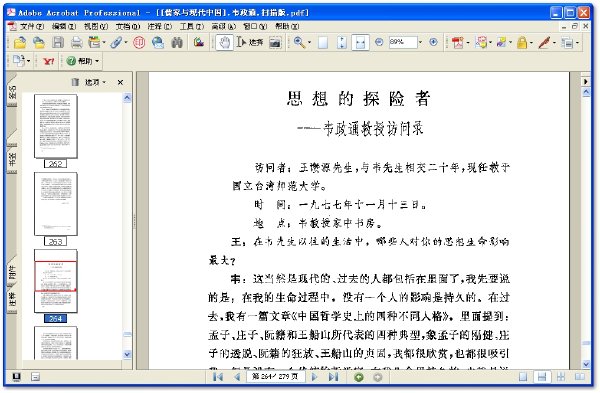Click the Zoom Out minus button
Screen dimensions: 600x393
tap(379, 42)
